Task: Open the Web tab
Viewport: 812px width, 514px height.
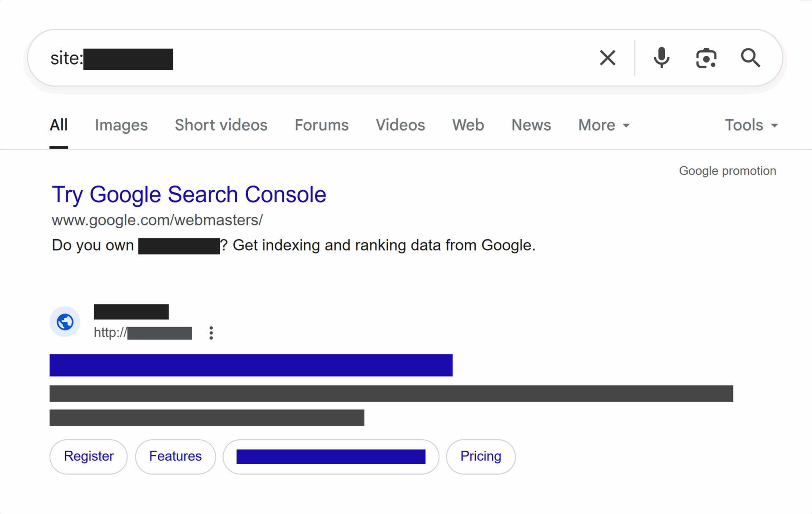Action: [x=468, y=125]
